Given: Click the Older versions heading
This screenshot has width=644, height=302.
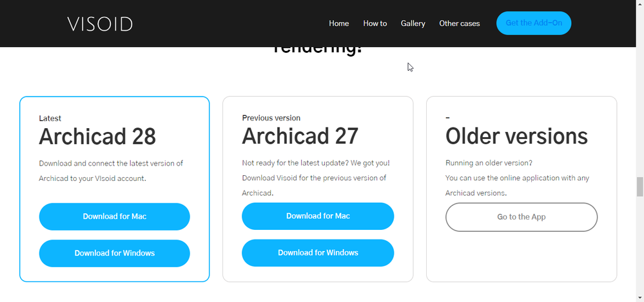Looking at the screenshot, I should (516, 137).
